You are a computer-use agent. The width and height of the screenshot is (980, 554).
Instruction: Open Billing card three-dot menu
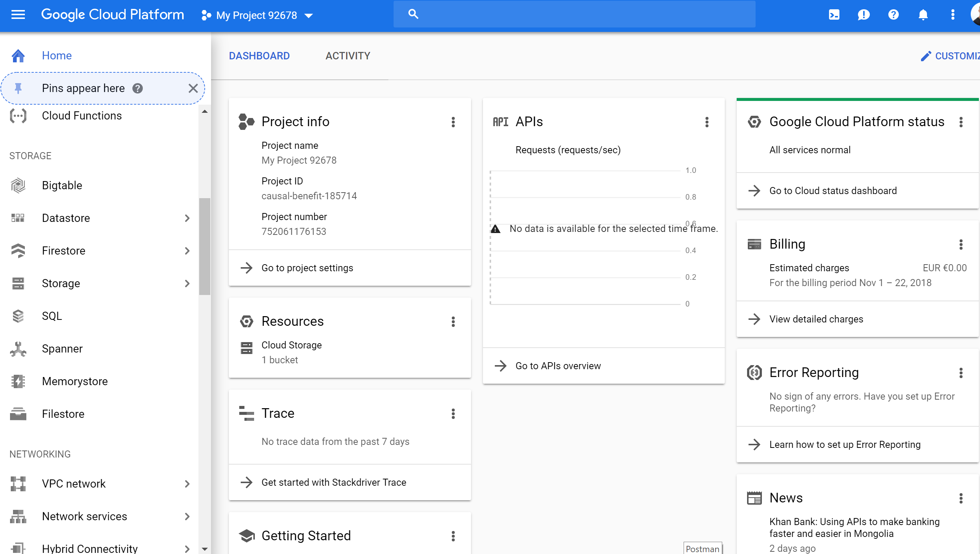[961, 244]
